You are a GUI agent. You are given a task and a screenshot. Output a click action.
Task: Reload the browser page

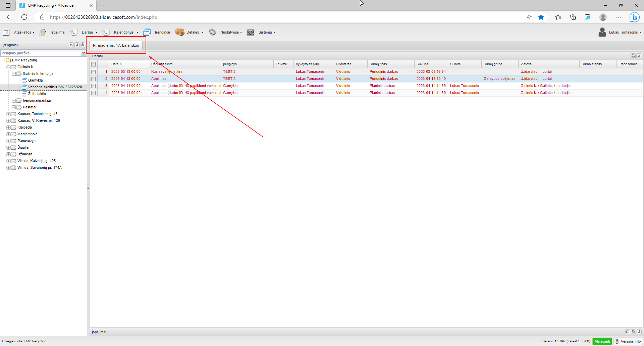click(x=24, y=17)
